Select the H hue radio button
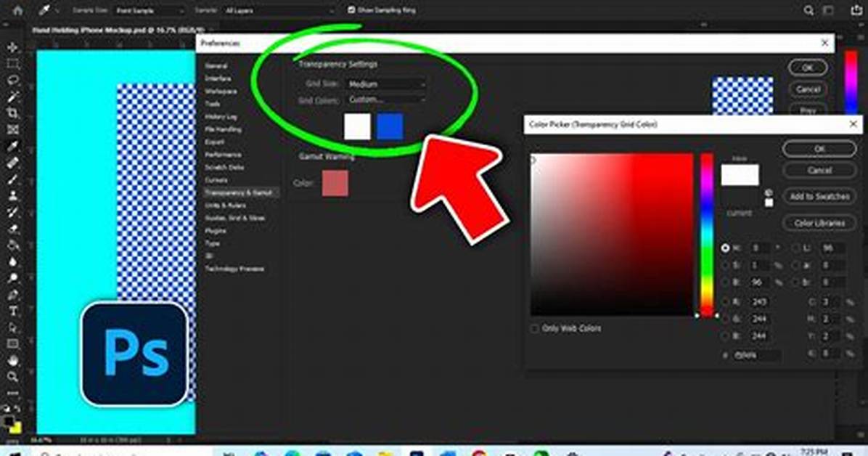 [x=725, y=248]
